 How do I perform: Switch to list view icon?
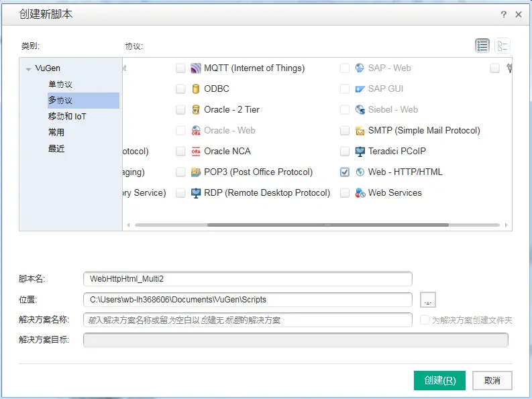(482, 46)
